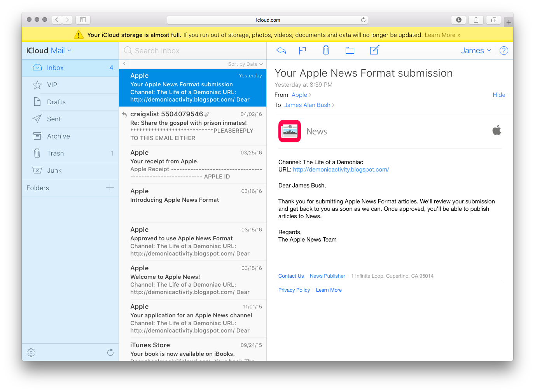Open Safari downloads icon
The height and width of the screenshot is (392, 535).
[458, 19]
